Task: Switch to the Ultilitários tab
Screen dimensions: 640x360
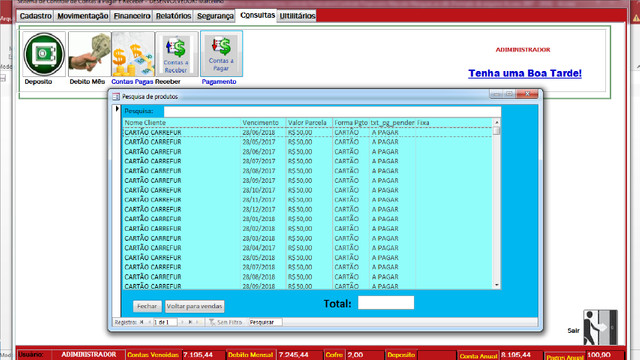Action: 297,16
